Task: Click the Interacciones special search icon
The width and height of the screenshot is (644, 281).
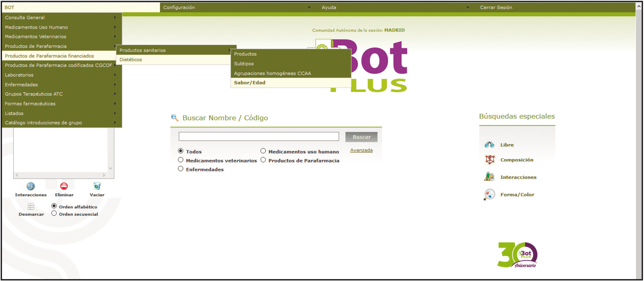Action: click(489, 177)
